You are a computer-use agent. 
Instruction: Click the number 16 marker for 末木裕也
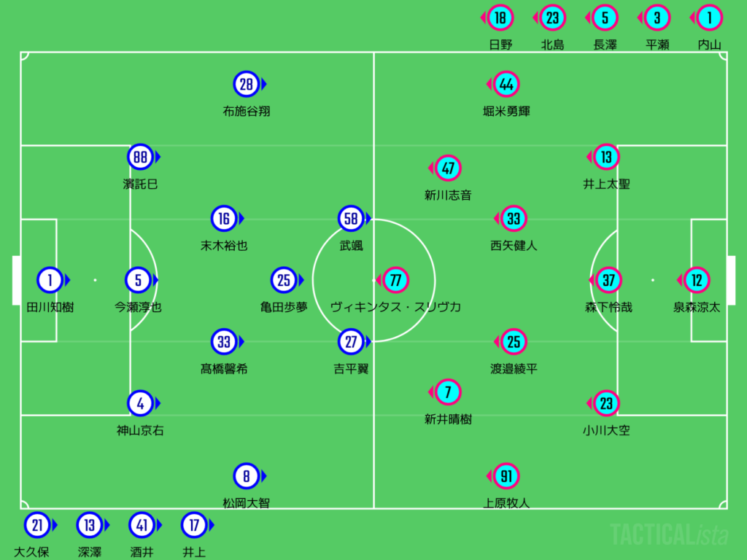pyautogui.click(x=224, y=219)
